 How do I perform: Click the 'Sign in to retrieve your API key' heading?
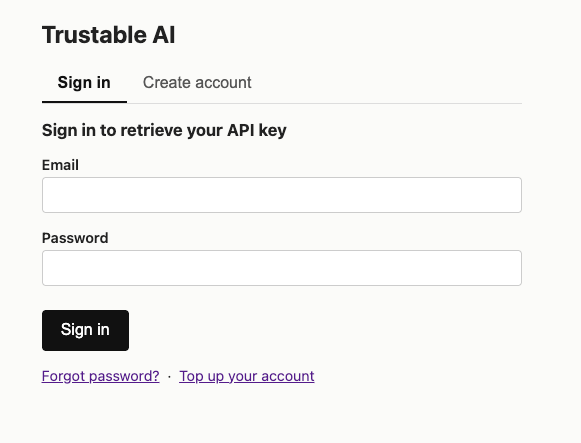164,130
